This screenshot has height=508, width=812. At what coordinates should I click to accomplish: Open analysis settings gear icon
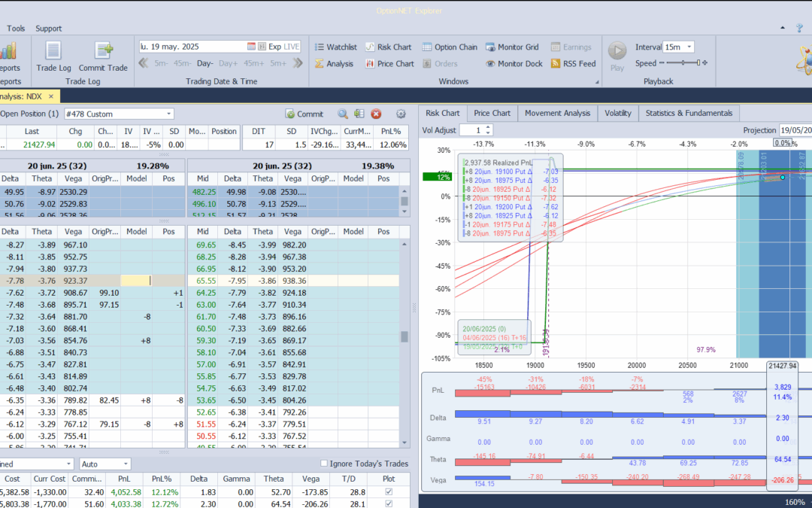[x=400, y=114]
